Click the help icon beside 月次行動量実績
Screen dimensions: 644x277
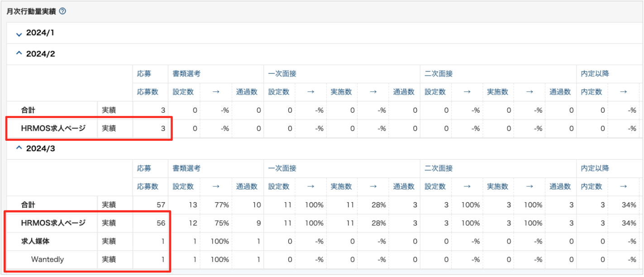coord(62,11)
